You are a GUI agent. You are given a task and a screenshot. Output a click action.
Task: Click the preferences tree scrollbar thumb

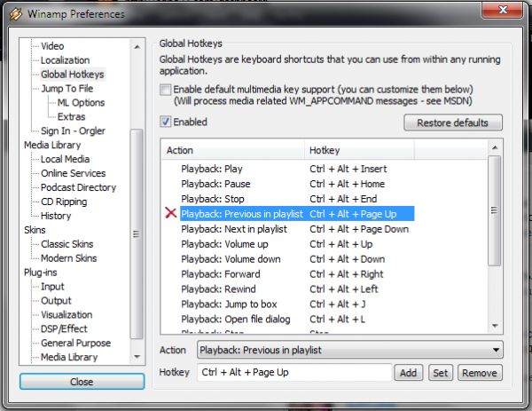click(137, 234)
